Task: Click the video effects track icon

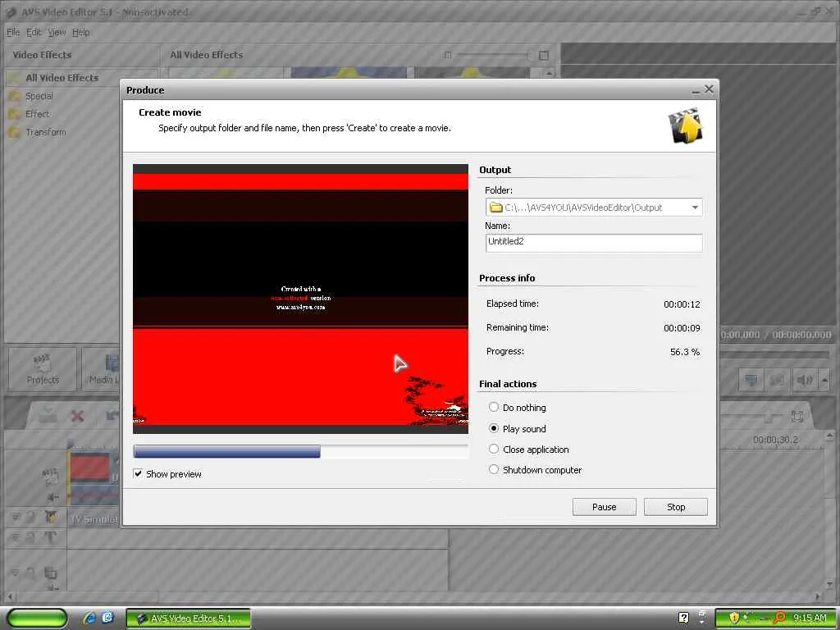Action: (x=51, y=517)
